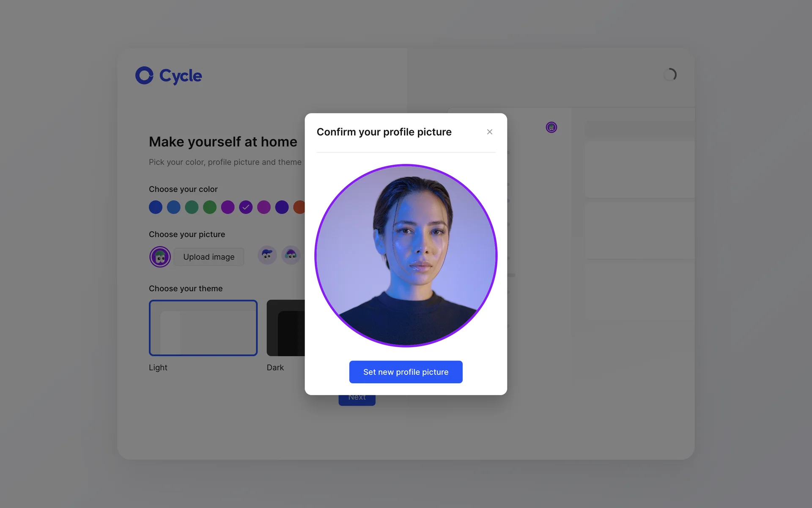
Task: Pick the checked purple color swatch
Action: point(246,207)
